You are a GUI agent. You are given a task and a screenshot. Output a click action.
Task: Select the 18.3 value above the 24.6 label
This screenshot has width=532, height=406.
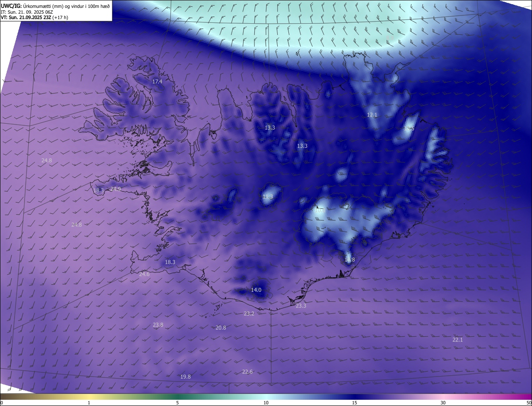tap(170, 262)
